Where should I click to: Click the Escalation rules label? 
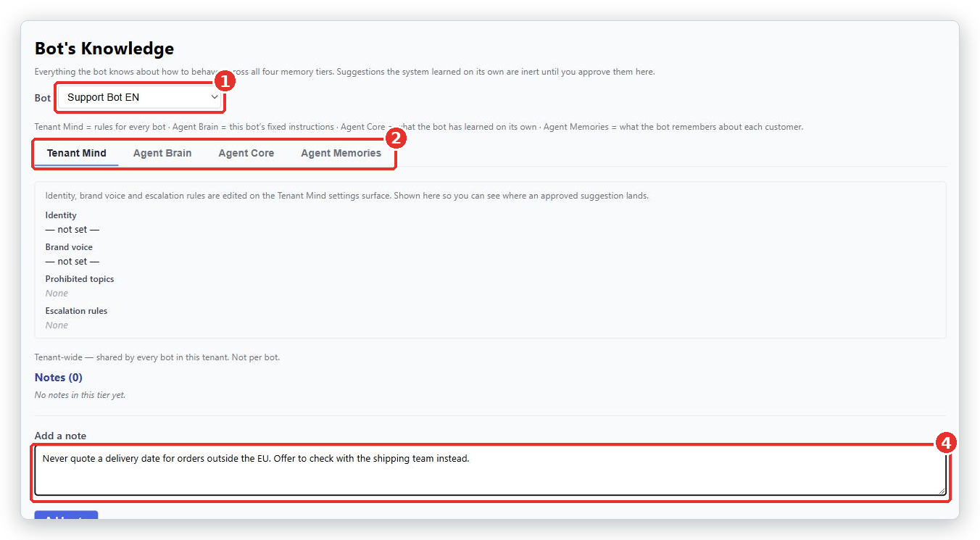pyautogui.click(x=77, y=311)
